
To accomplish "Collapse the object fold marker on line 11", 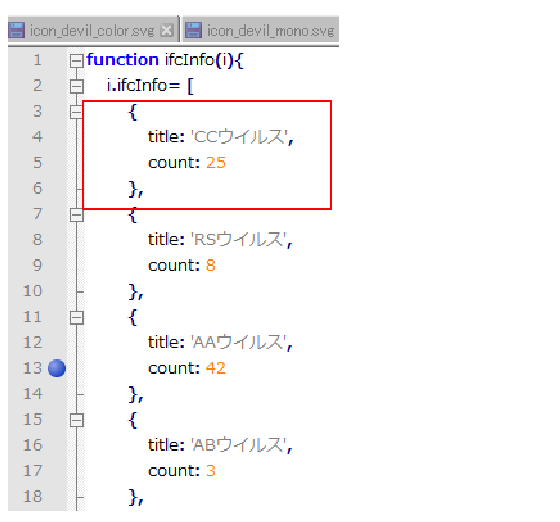I will 76,317.
